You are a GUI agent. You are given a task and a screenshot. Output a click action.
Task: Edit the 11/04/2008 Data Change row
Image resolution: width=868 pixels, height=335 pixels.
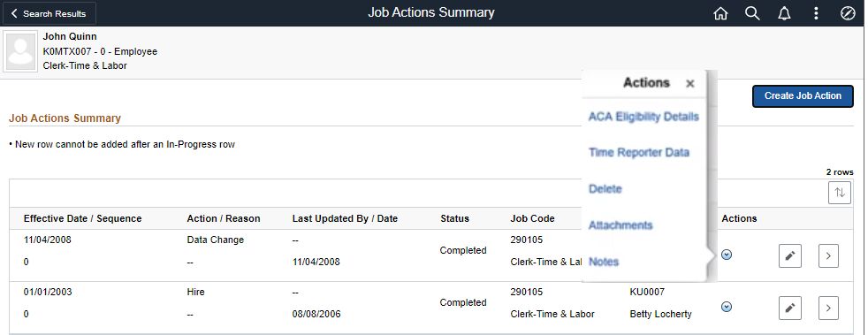(790, 255)
